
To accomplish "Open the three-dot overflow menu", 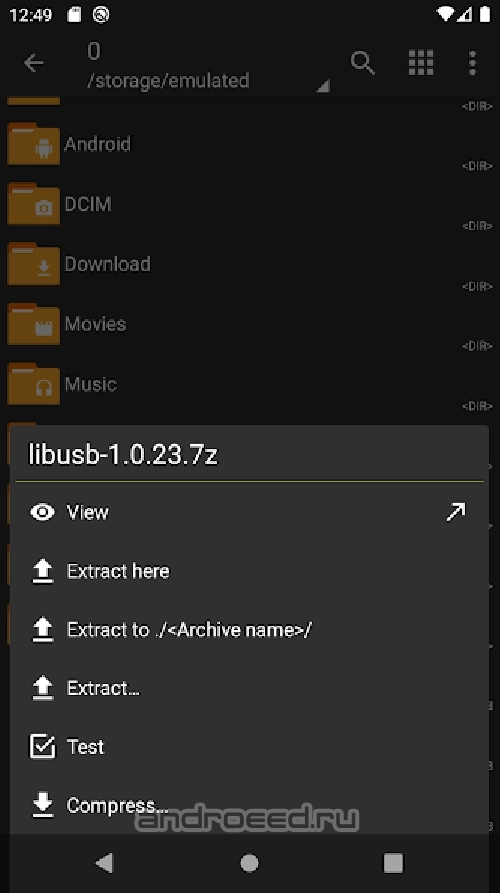I will click(472, 63).
